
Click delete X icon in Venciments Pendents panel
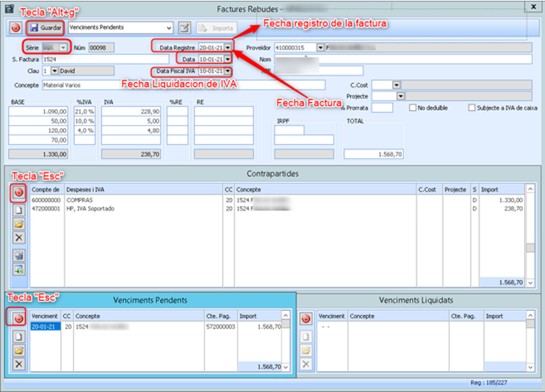(x=19, y=364)
